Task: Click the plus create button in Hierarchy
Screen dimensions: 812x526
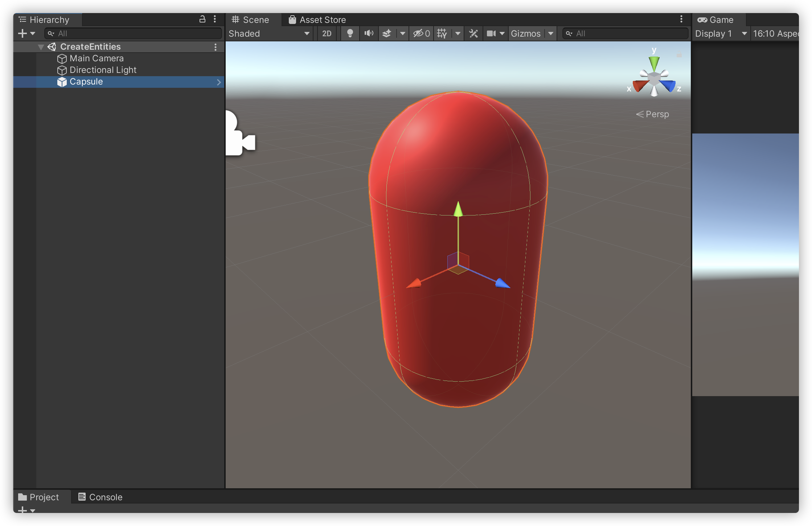Action: 22,33
